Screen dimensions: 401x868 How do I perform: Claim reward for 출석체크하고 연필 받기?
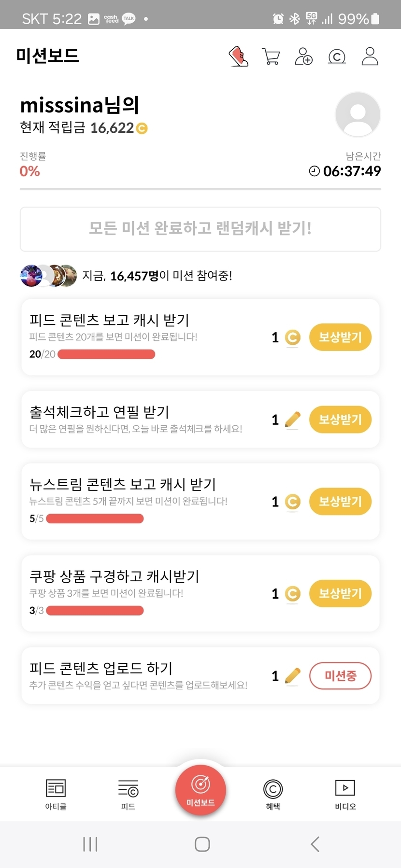[x=340, y=420]
